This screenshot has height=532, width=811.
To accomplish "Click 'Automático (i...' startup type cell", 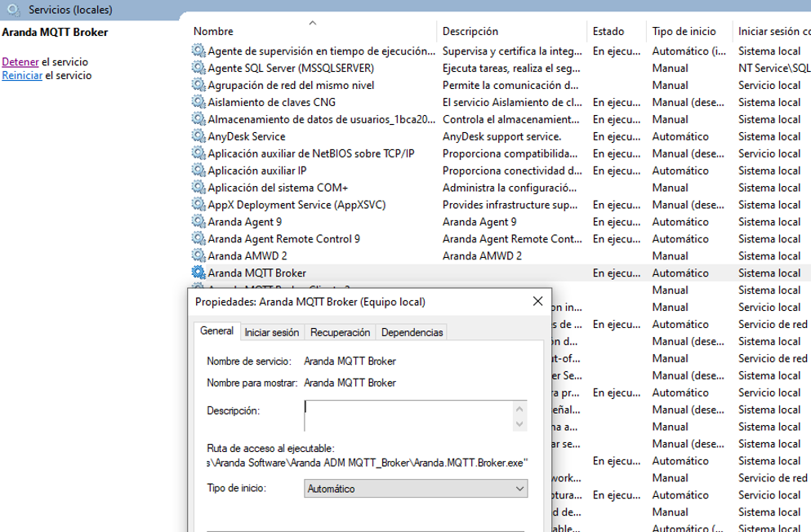I will pyautogui.click(x=689, y=51).
